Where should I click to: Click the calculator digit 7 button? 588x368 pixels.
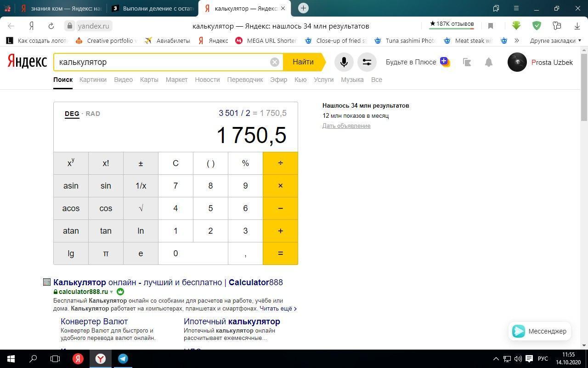click(x=175, y=186)
